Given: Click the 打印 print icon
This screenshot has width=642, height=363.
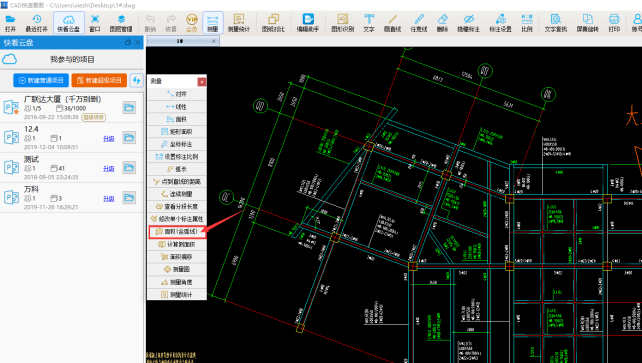Looking at the screenshot, I should click(614, 23).
